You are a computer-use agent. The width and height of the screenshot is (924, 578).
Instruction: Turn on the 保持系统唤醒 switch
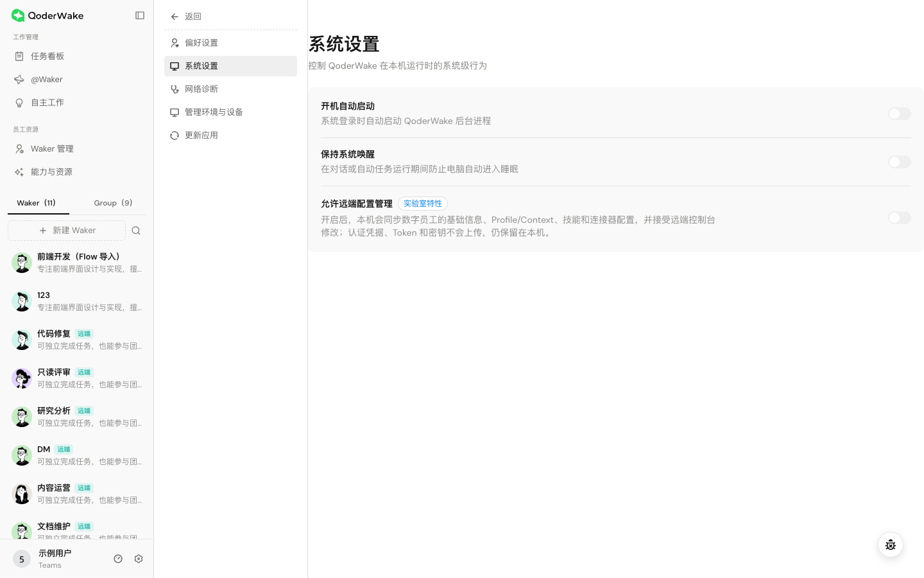tap(900, 162)
